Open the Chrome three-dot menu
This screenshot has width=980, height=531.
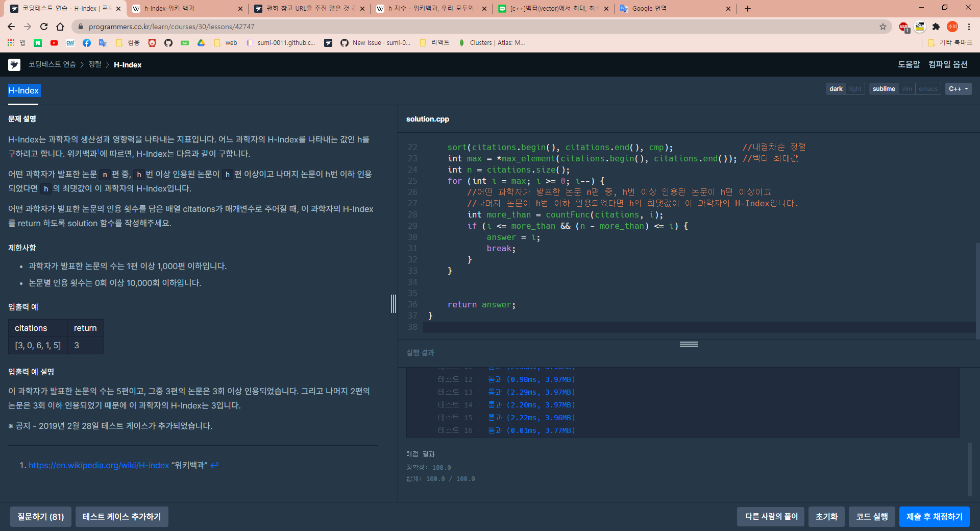point(969,27)
